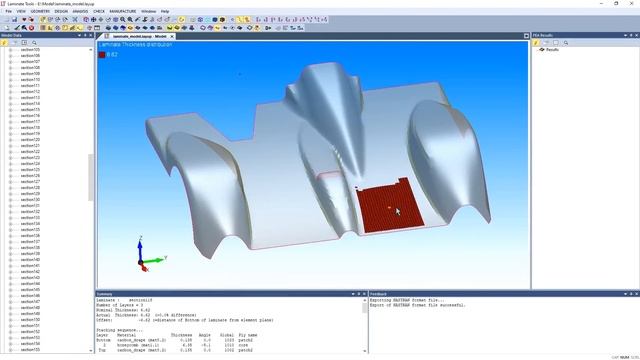Click the red circle stop icon
This screenshot has width=640, height=360.
click(x=31, y=28)
